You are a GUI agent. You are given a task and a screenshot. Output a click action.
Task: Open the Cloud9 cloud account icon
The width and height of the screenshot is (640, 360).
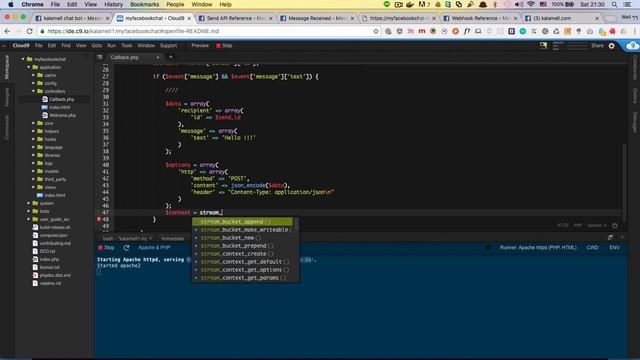(x=633, y=46)
